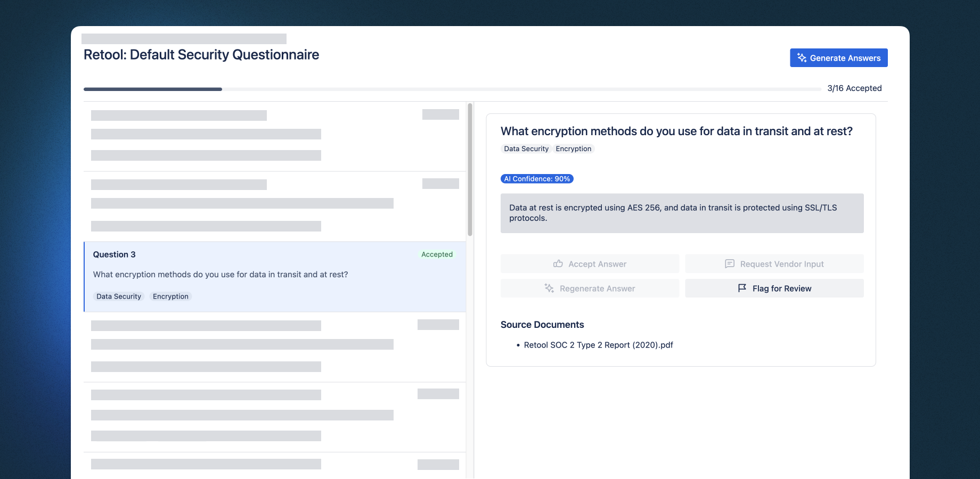Click the Accept Answer button

click(x=590, y=264)
